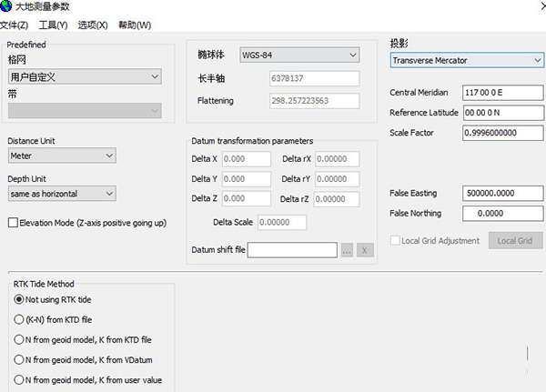Select Not using RTK tide option
Viewport: 546px width, 392px height.
tap(19, 299)
